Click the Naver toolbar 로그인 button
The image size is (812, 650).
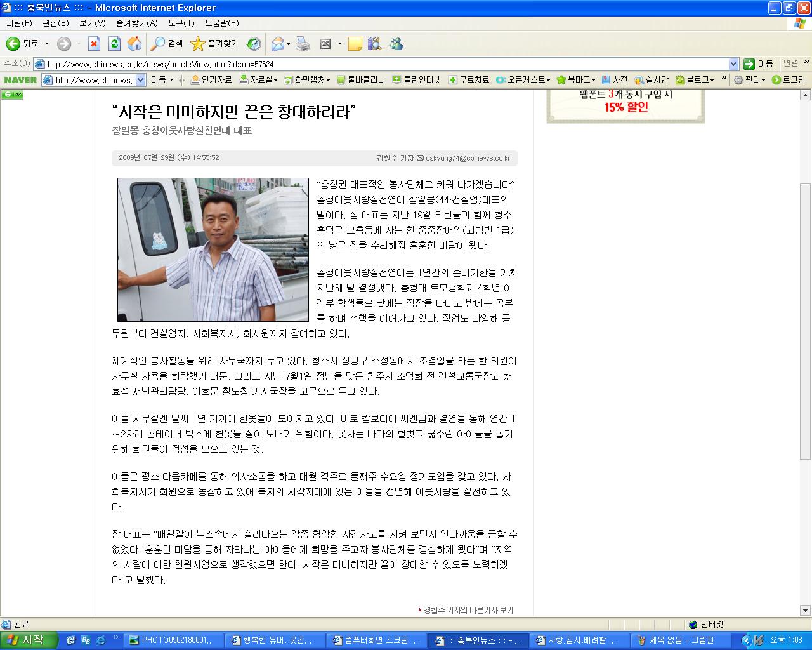pyautogui.click(x=789, y=79)
